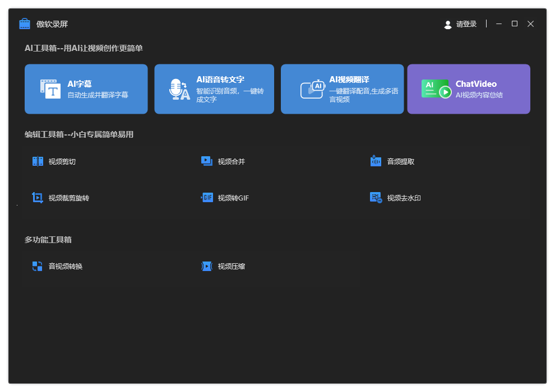Launch the 音频提取 audio extraction tool
Screen dimensions: 555x392
(x=400, y=161)
